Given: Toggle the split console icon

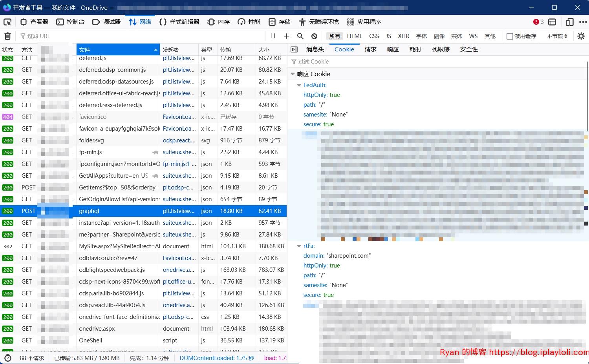Looking at the screenshot, I should [552, 22].
